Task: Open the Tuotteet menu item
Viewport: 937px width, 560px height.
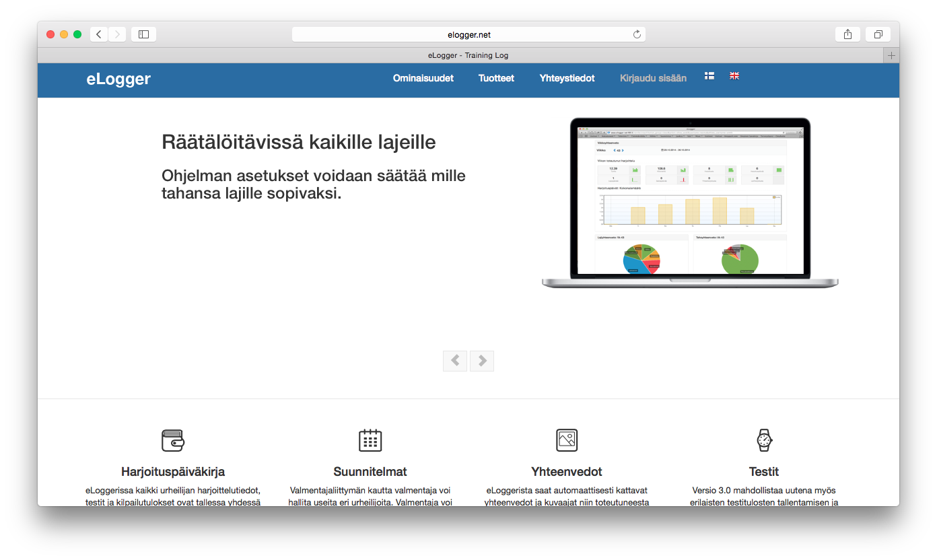Action: point(496,78)
